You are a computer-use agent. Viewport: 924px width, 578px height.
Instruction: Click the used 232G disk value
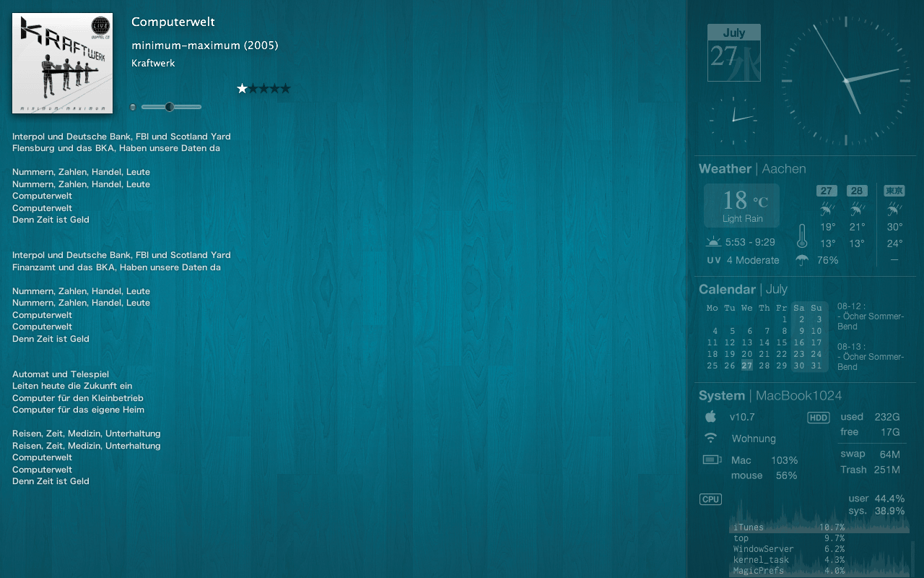[x=870, y=417]
